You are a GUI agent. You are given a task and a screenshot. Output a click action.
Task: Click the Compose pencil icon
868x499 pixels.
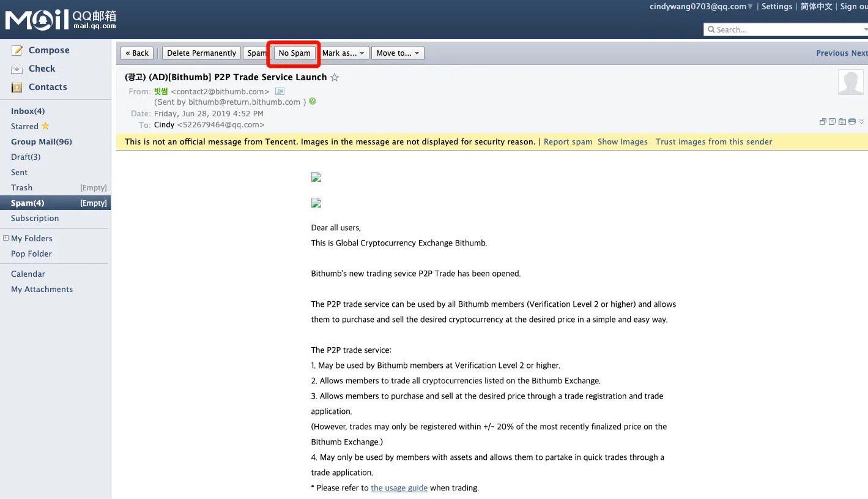[17, 50]
